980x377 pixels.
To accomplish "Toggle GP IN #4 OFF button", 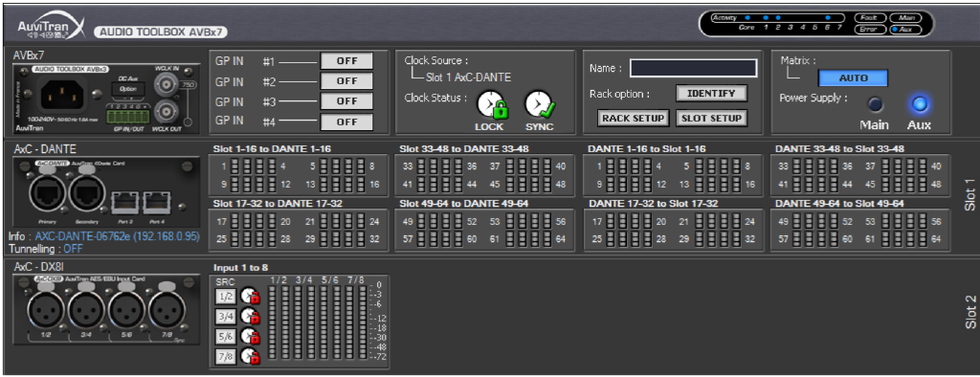I will (x=346, y=122).
